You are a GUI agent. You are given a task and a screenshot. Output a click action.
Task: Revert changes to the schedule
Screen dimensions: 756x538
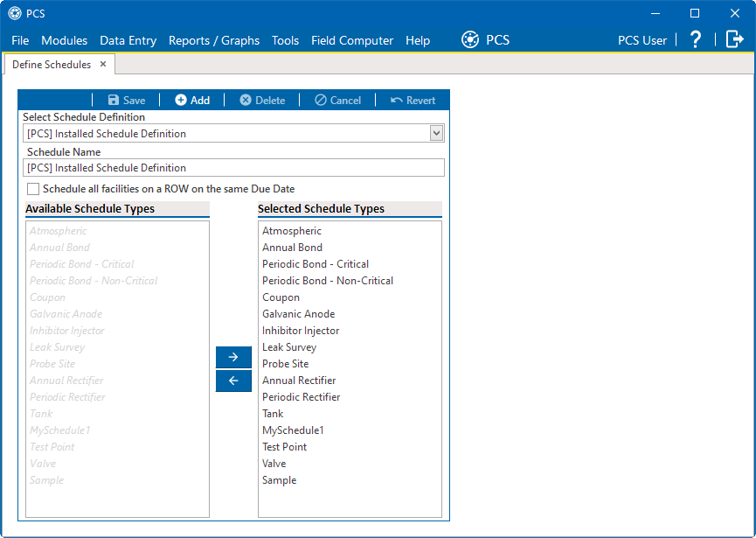tap(413, 101)
